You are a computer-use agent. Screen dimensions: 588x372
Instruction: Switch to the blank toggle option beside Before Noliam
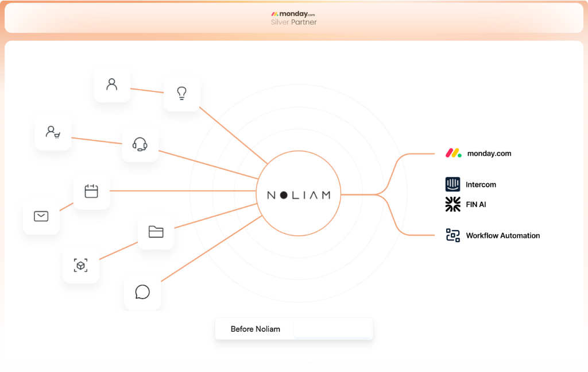click(x=332, y=329)
